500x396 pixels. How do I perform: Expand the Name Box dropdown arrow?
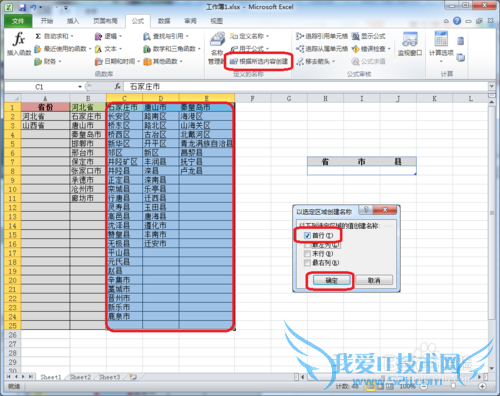80,87
